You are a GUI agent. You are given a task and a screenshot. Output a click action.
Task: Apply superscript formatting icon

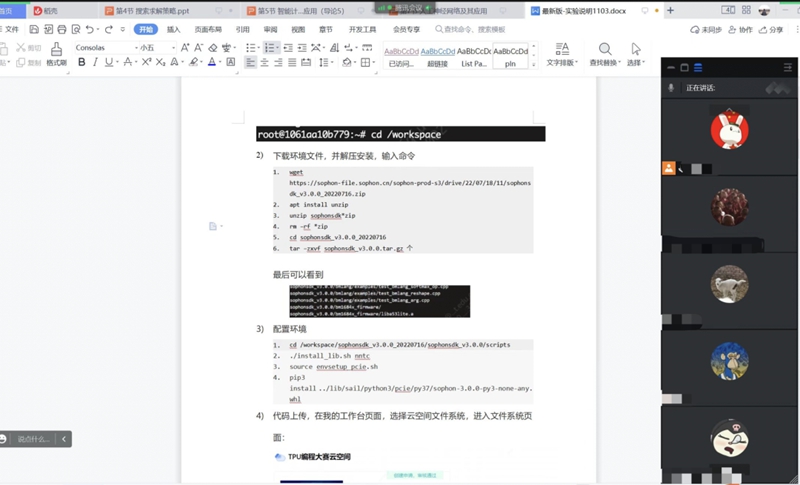146,62
